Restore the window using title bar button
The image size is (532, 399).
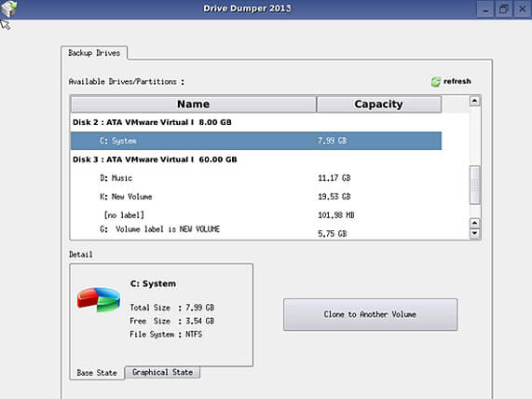tap(504, 8)
